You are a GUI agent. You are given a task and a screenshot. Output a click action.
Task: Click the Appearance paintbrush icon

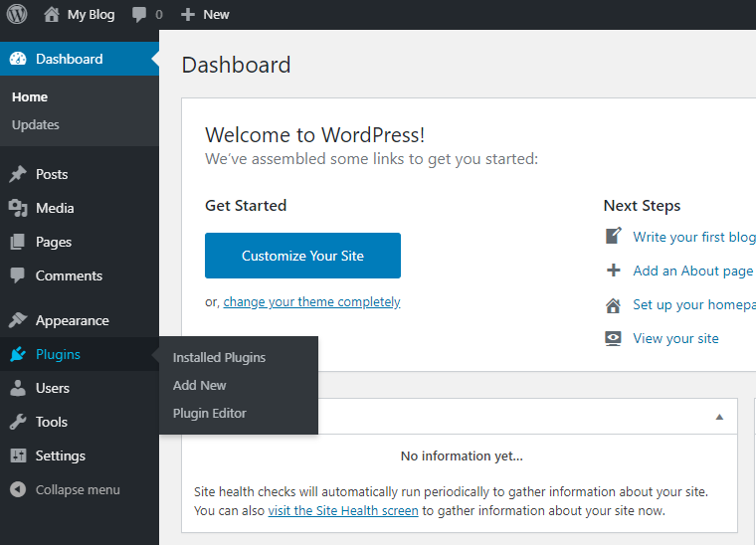(x=18, y=320)
